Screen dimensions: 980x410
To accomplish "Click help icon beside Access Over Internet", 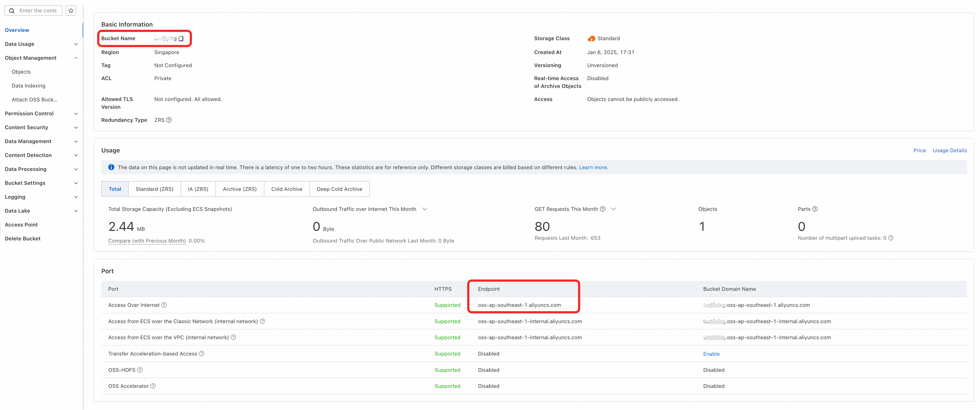I will pos(164,305).
